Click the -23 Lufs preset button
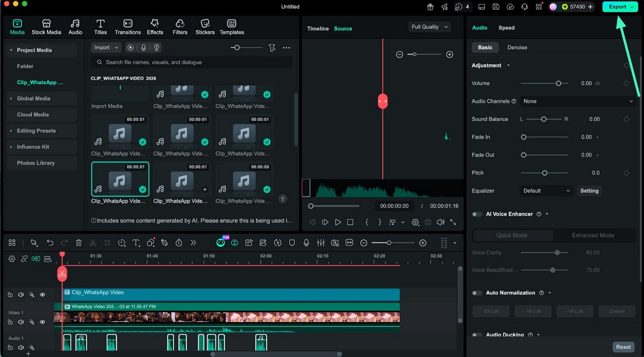This screenshot has height=357, width=644. pos(491,311)
